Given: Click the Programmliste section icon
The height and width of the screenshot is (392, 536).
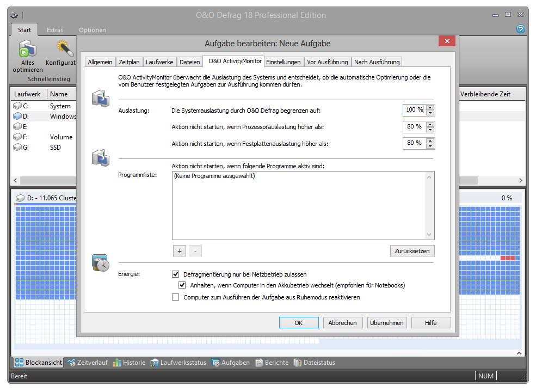Looking at the screenshot, I should [x=101, y=158].
